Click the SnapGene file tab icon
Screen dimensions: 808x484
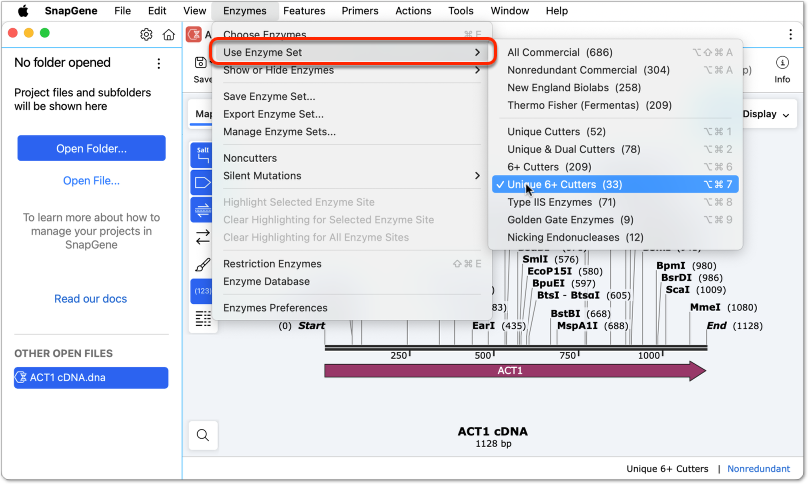(194, 35)
